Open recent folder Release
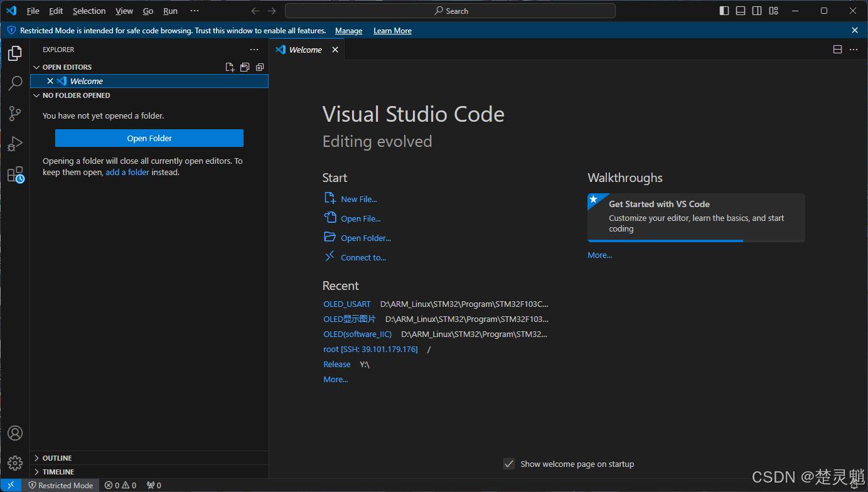 tap(336, 364)
